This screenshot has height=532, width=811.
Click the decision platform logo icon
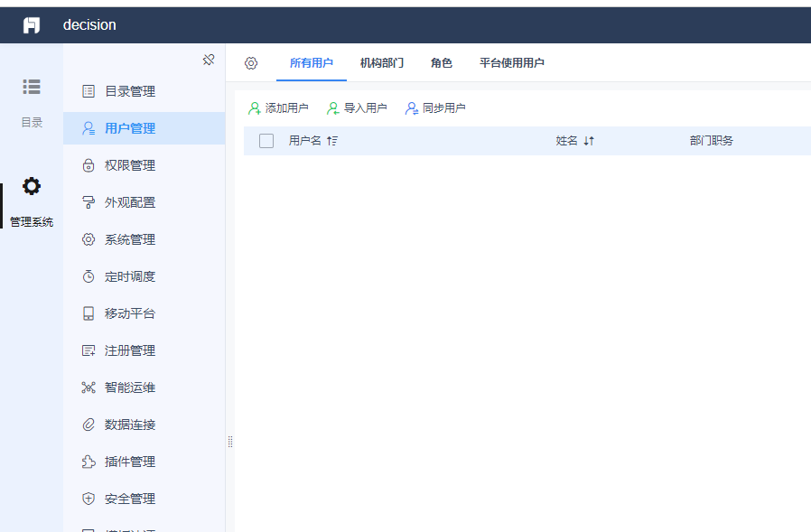tap(31, 25)
